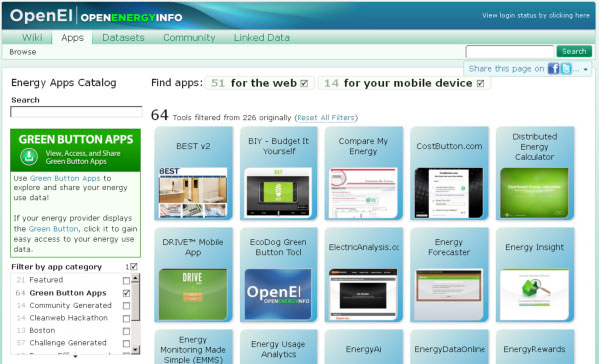Focus the Energy Apps Catalog search box
The width and height of the screenshot is (599, 364).
pos(76,112)
